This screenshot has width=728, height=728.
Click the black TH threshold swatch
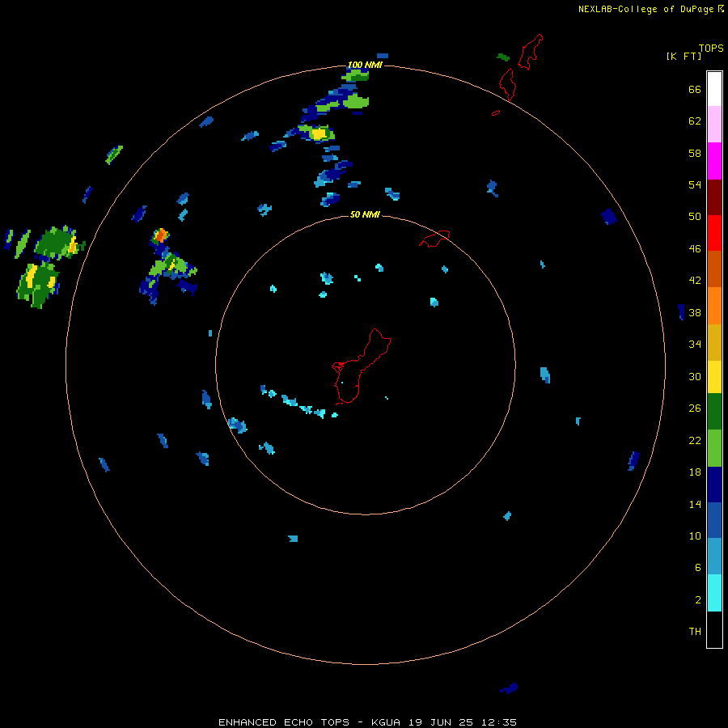point(714,629)
